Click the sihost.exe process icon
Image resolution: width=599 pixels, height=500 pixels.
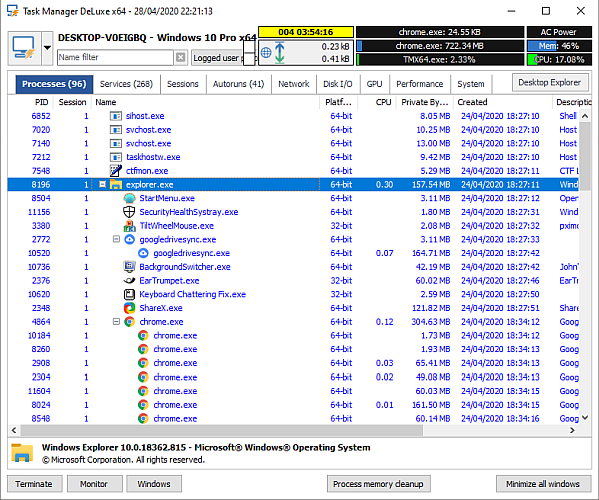tap(116, 116)
